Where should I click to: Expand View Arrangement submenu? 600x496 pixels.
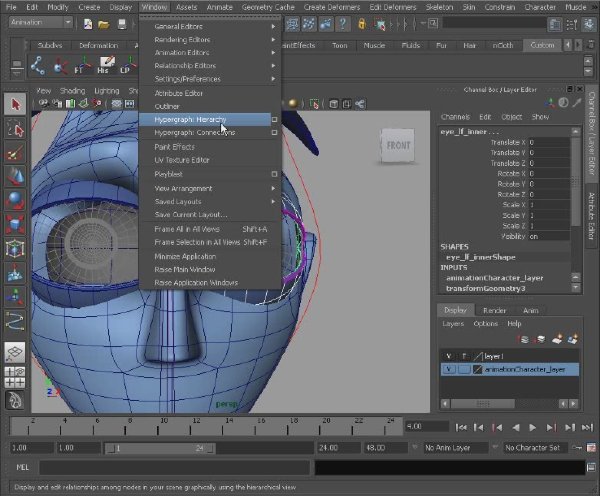tap(210, 188)
